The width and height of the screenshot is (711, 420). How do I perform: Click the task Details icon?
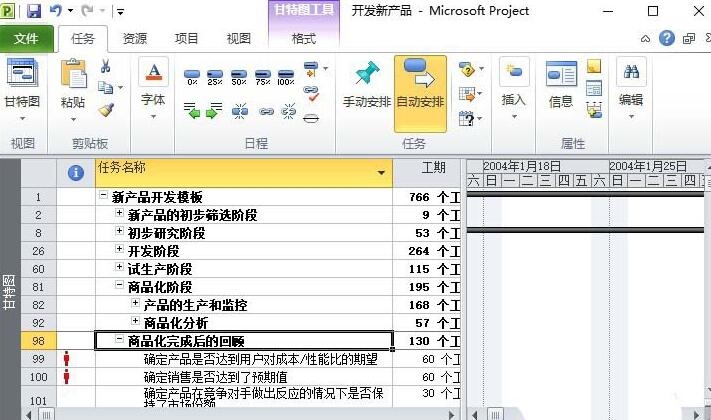tap(594, 88)
